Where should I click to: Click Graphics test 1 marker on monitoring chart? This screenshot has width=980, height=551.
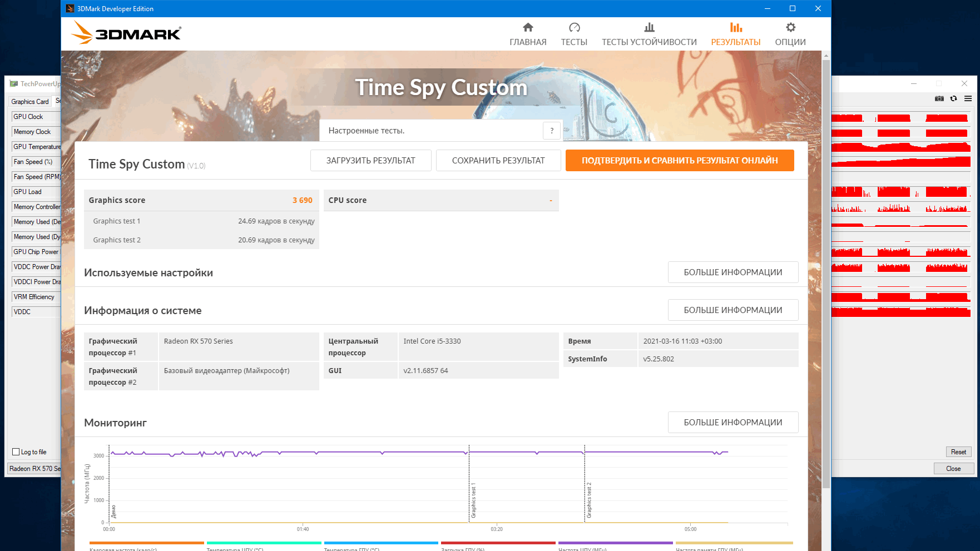coord(473,502)
